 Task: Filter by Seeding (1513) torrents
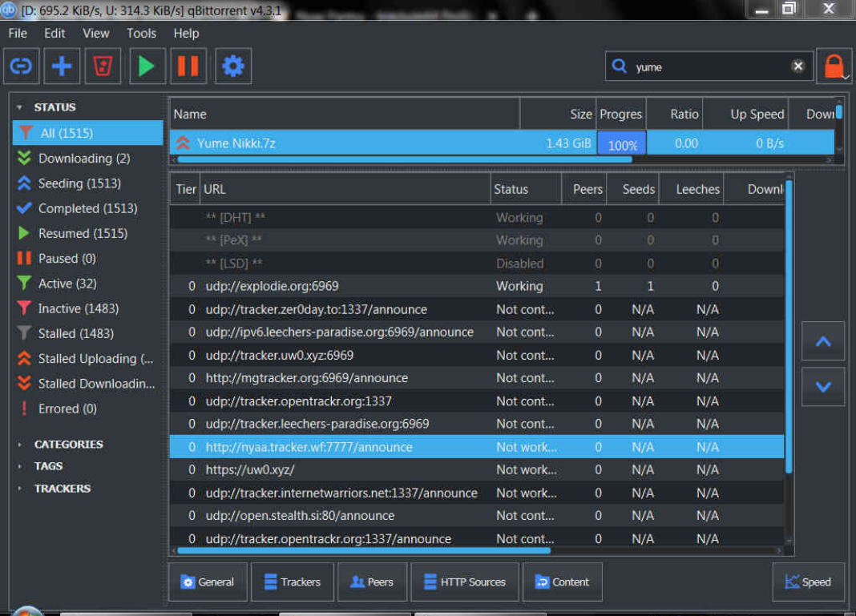88,183
